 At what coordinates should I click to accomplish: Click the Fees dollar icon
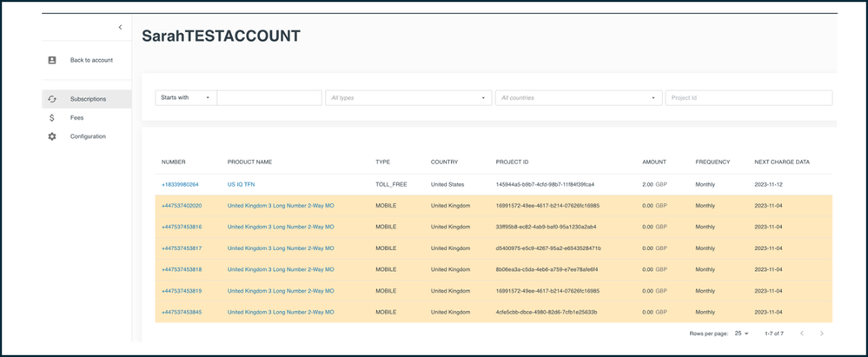pos(52,118)
